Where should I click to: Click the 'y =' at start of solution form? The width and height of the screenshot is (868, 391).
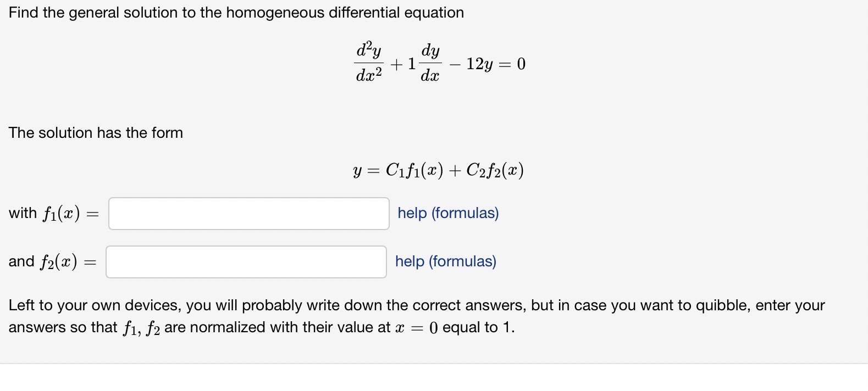366,171
